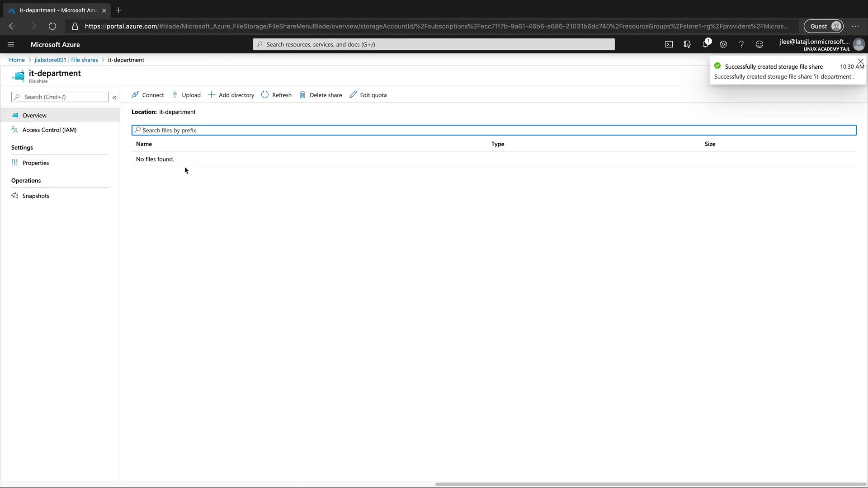Viewport: 868px width, 488px height.
Task: Click the Connect toolbar button
Action: 148,95
